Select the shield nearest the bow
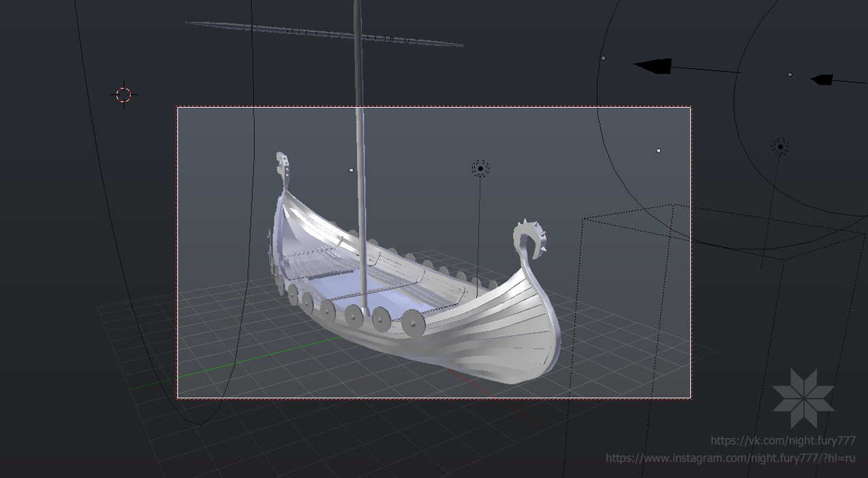Viewport: 868px width, 478px height. click(413, 323)
